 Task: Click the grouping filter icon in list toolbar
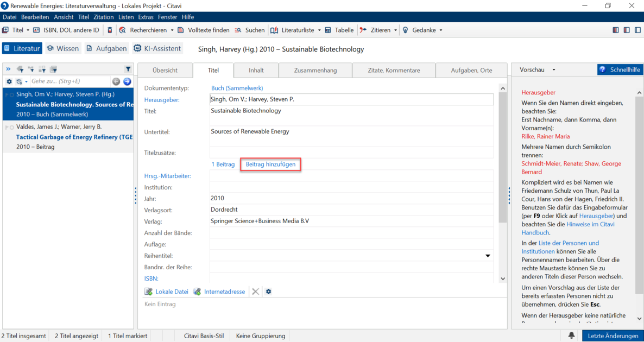coord(42,69)
